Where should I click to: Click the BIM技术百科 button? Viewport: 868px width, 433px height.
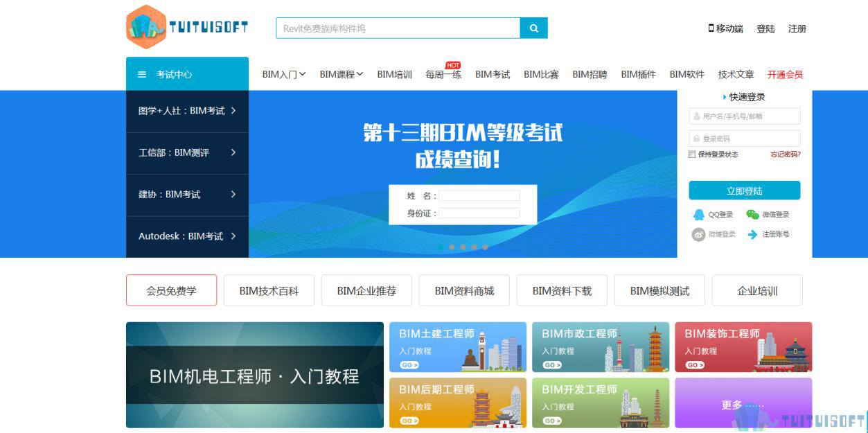269,290
